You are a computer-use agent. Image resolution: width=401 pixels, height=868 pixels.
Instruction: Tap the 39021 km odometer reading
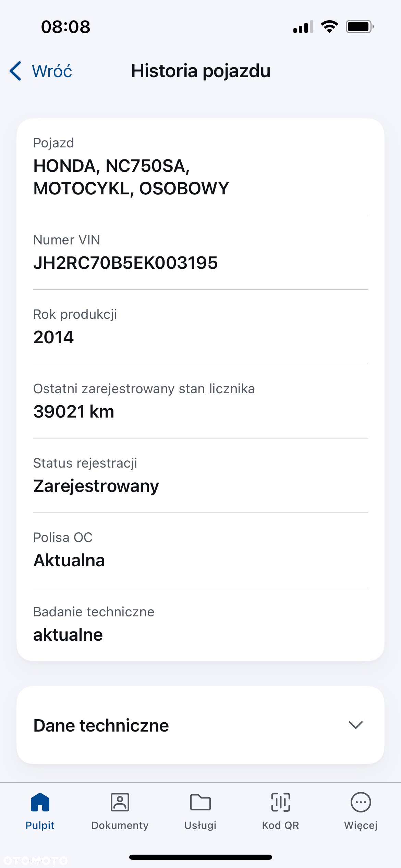coord(74,411)
